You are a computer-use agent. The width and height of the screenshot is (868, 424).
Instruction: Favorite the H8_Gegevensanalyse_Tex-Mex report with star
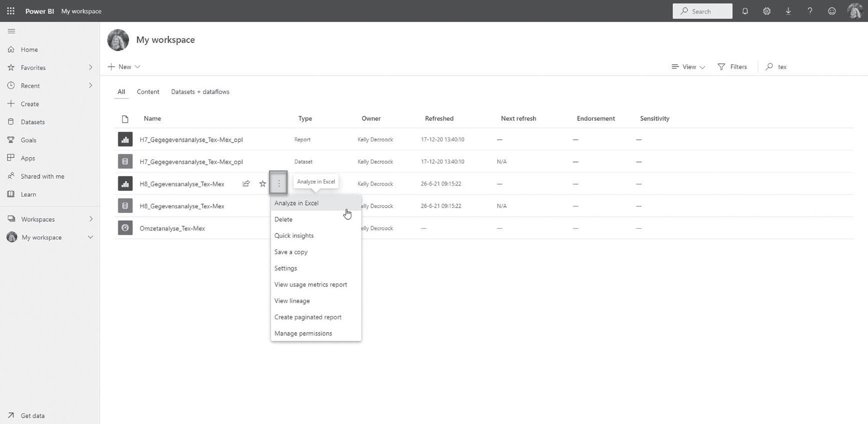coord(263,184)
